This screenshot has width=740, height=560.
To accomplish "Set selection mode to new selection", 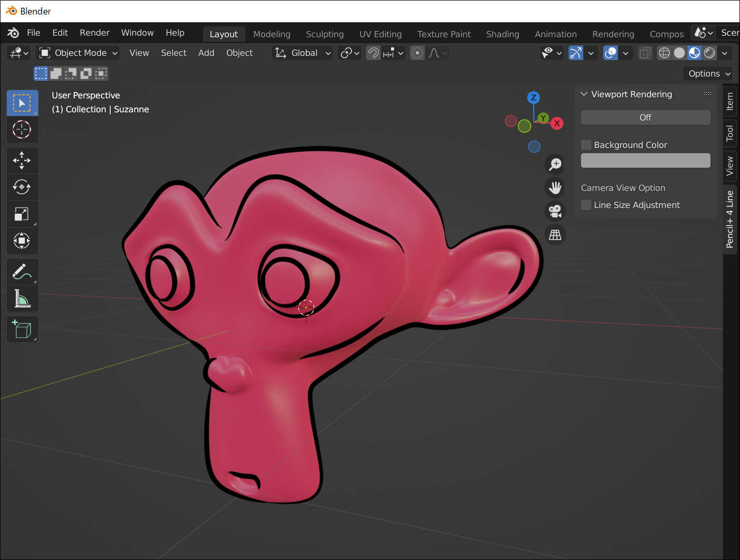I will (41, 73).
